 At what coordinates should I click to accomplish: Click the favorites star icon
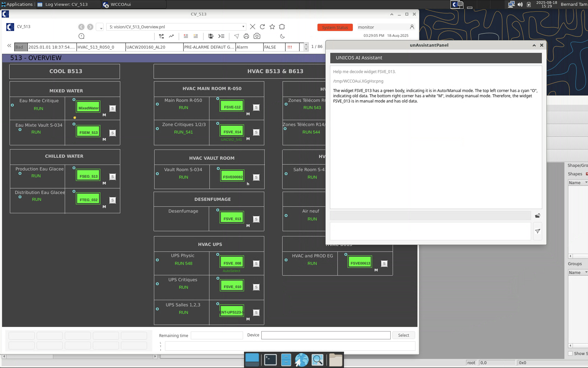tap(272, 27)
